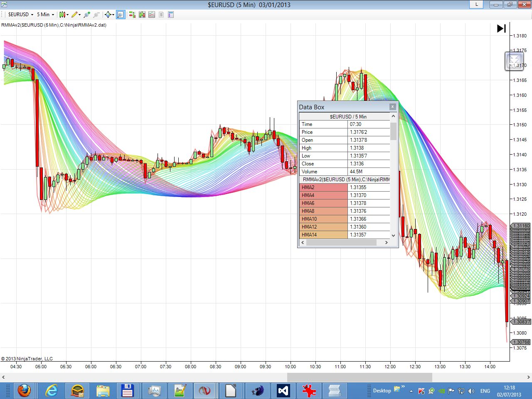Open the on-screen keyboard taskbar icon
The image size is (532, 399).
335,391
